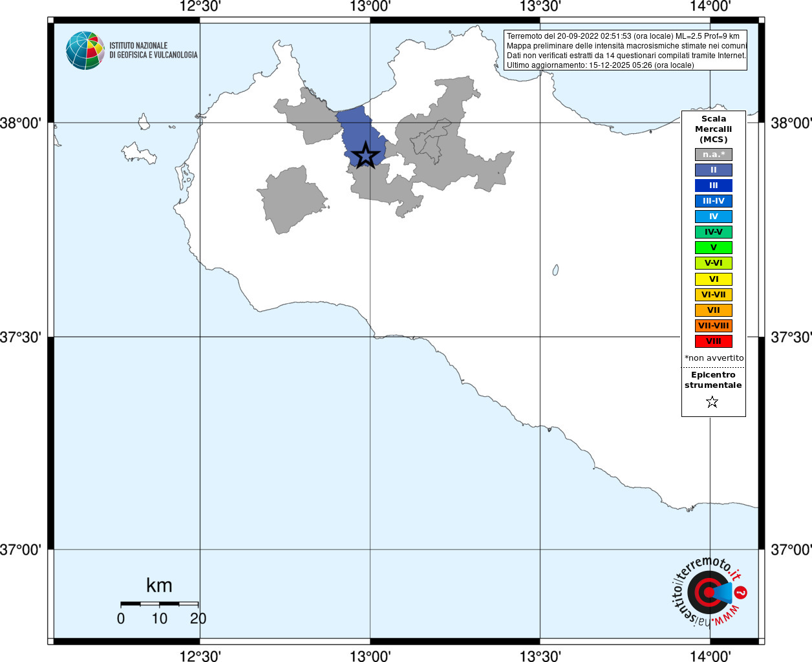
Task: Click the 'ISTITUTO NAZIONALE DI GEOFISICA E VULCANOLOGIA' text
Action: point(153,50)
